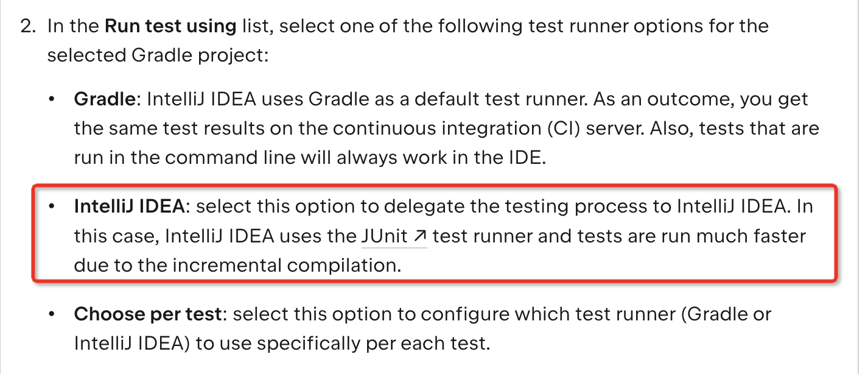This screenshot has height=374, width=868.
Task: Click the bold 'IntelliJ IDEA' option heading
Action: tap(128, 206)
